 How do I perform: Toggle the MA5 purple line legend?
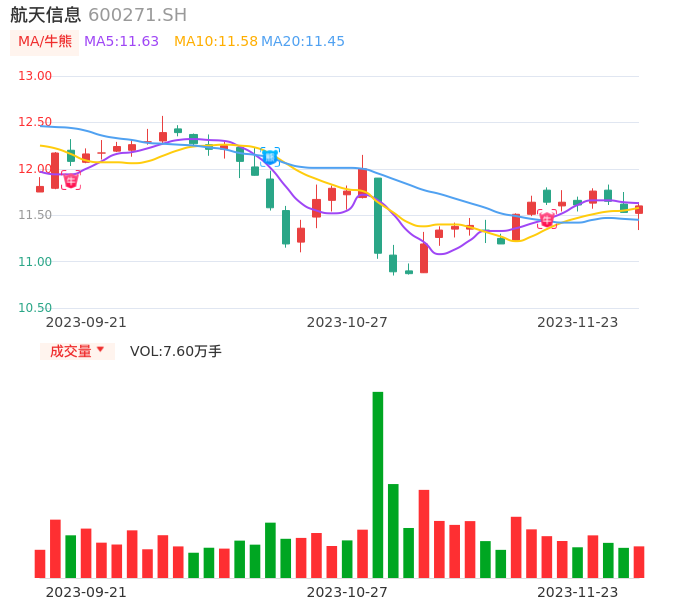(x=121, y=42)
